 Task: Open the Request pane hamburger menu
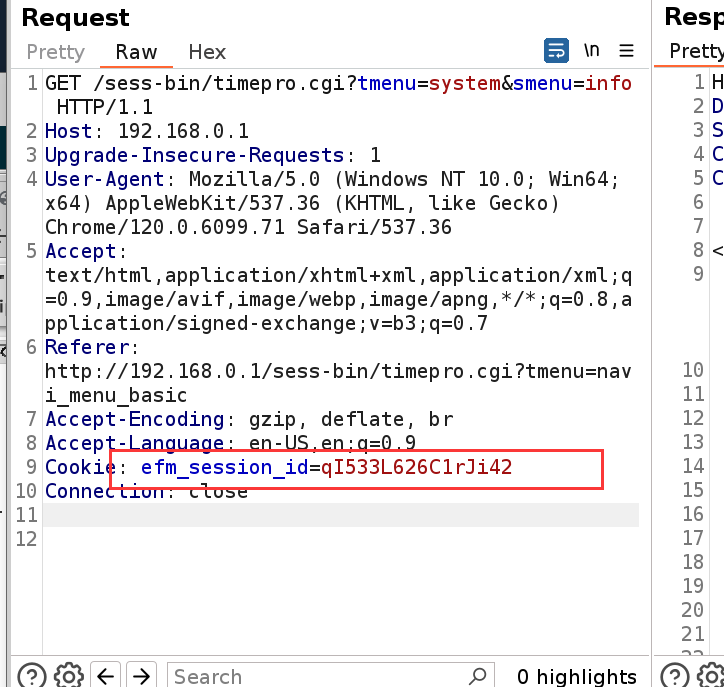[x=627, y=51]
